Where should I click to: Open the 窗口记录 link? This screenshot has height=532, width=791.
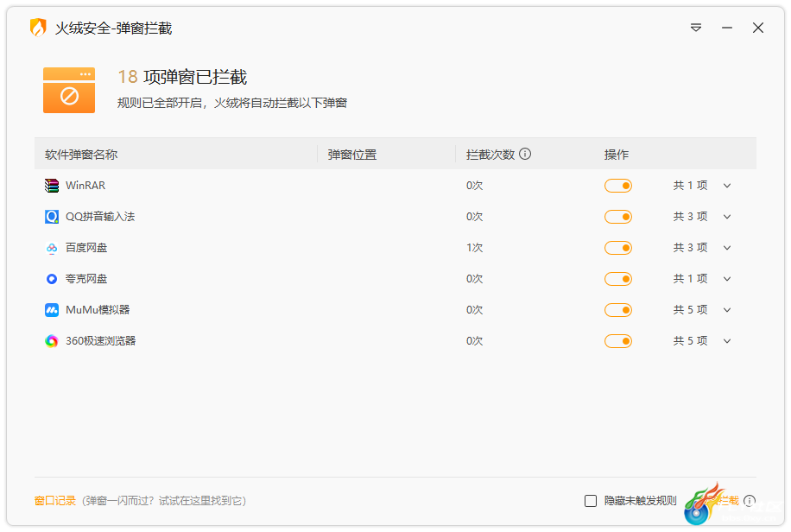tap(55, 501)
